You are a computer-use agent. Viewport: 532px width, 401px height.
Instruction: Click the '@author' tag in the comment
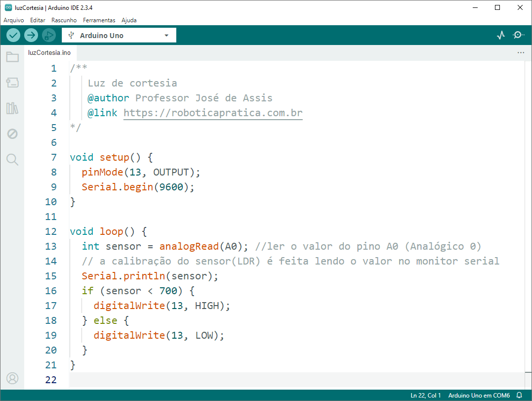tap(108, 98)
